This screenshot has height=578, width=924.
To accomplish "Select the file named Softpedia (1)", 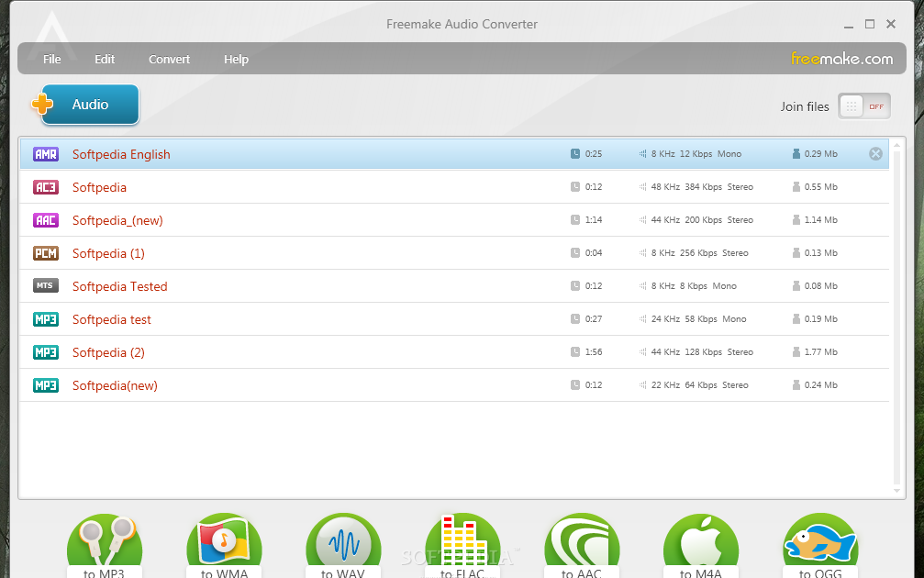I will point(108,253).
